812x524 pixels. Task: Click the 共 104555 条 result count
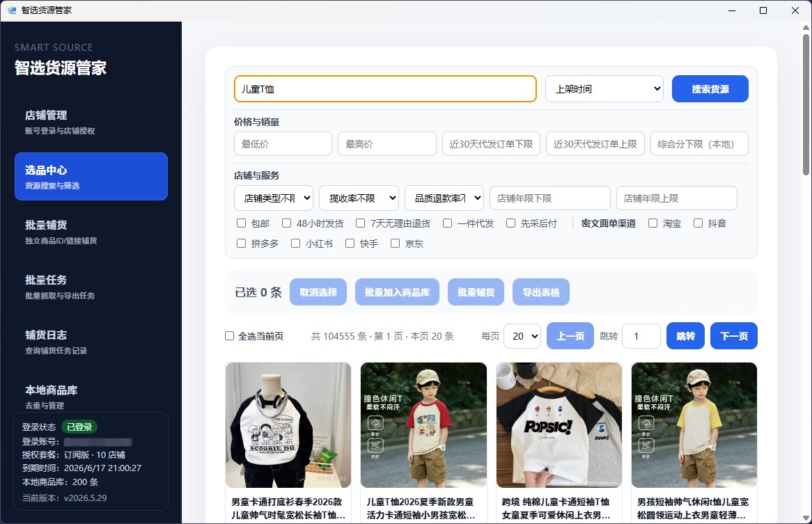click(x=338, y=336)
